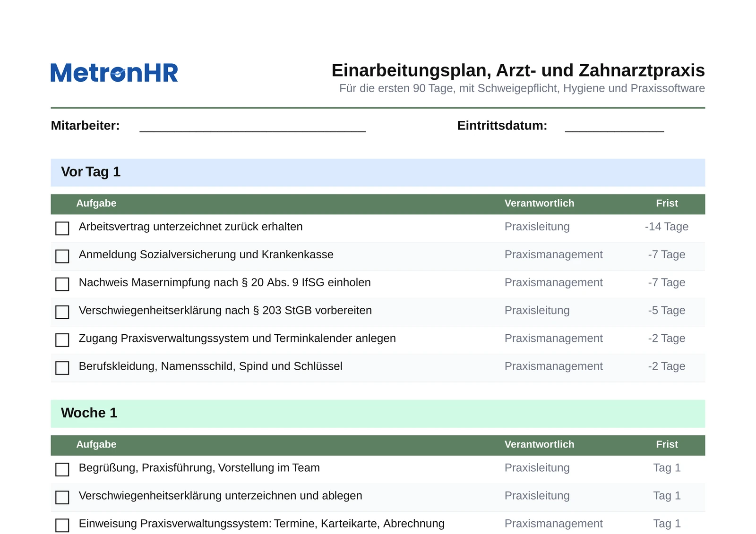This screenshot has height=534, width=756.
Task: Click Tag 1 in Einweisung Praxisverwaltungssystem row
Action: (667, 524)
